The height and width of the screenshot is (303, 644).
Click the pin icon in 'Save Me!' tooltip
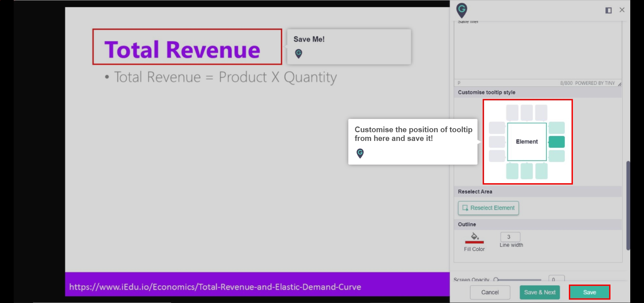tap(299, 53)
